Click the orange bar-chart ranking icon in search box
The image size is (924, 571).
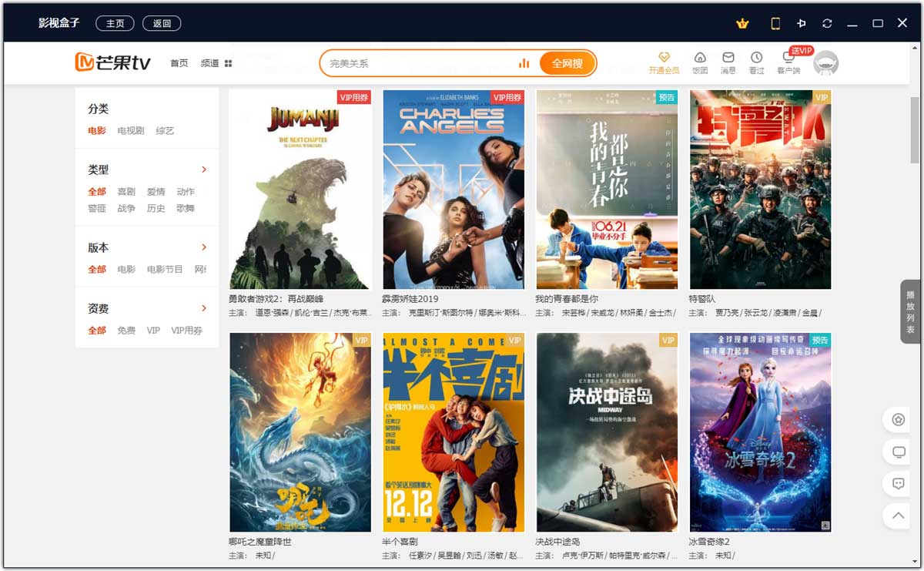[524, 63]
